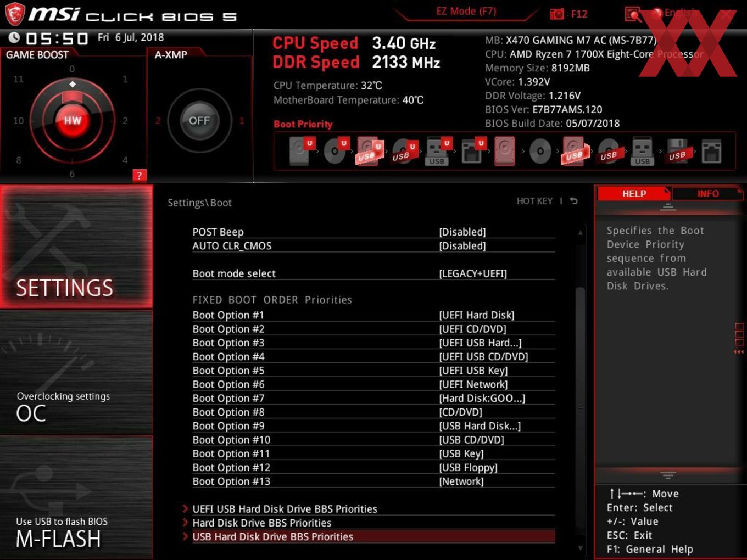The width and height of the screenshot is (747, 560).
Task: Select the Boot mode select label
Action: point(234,273)
